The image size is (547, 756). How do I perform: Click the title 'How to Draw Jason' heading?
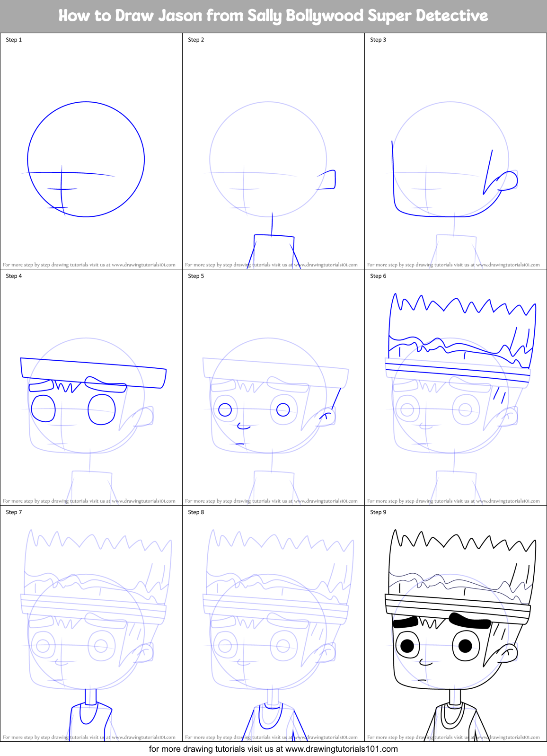coord(273,16)
